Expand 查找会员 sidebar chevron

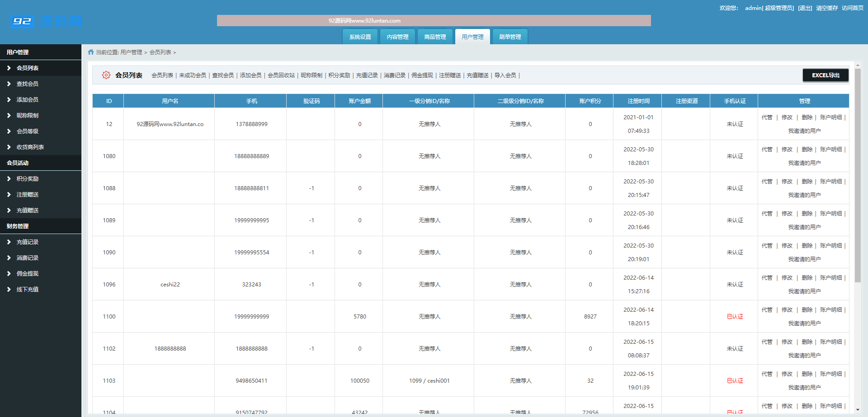[x=9, y=84]
